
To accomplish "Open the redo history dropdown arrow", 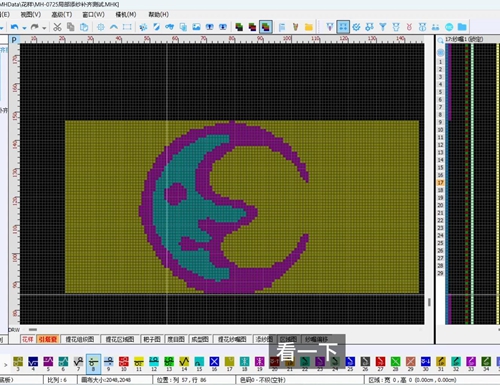I will click(44, 28).
